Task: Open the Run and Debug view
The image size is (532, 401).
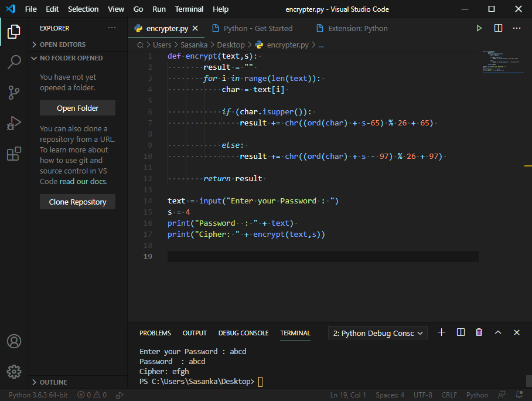Action: click(x=14, y=124)
